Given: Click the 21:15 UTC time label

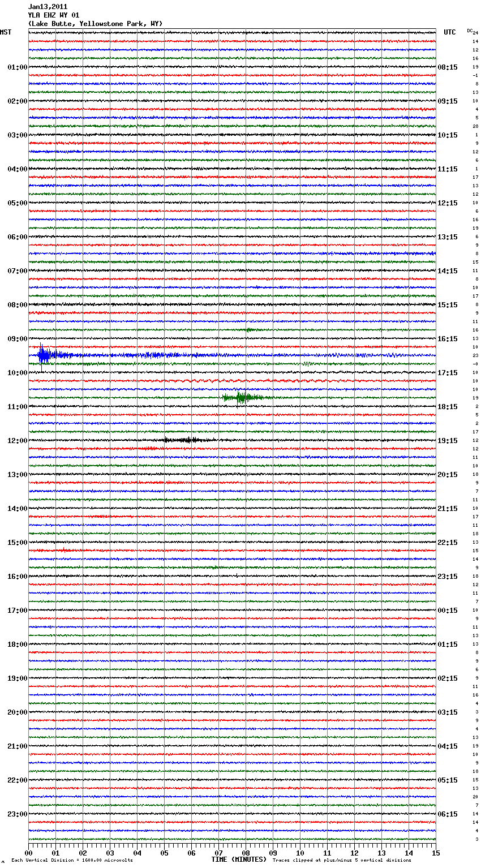Looking at the screenshot, I should point(448,509).
